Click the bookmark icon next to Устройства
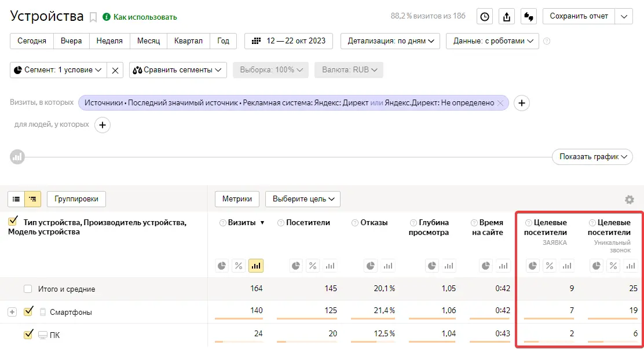The image size is (644, 349). tap(93, 17)
